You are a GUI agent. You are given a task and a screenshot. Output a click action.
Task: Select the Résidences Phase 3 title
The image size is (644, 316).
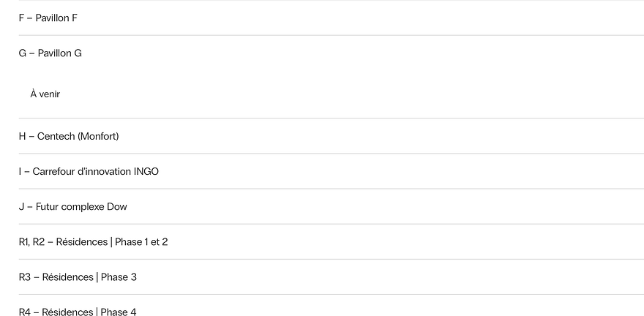tap(89, 276)
